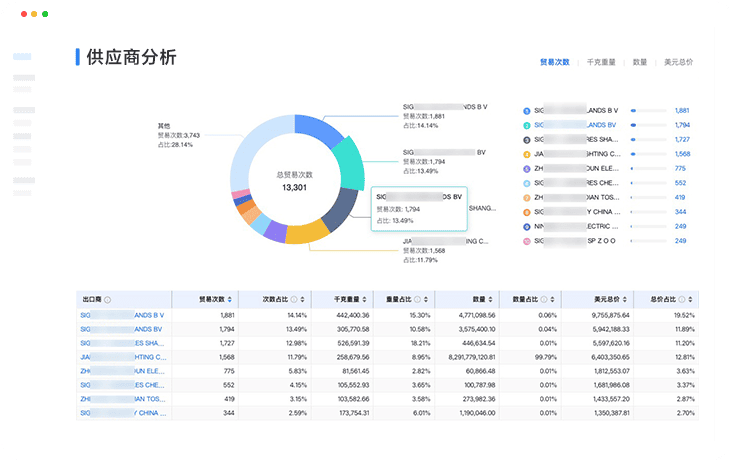
Task: Open first supplier link in table row 1,881
Action: [x=122, y=315]
